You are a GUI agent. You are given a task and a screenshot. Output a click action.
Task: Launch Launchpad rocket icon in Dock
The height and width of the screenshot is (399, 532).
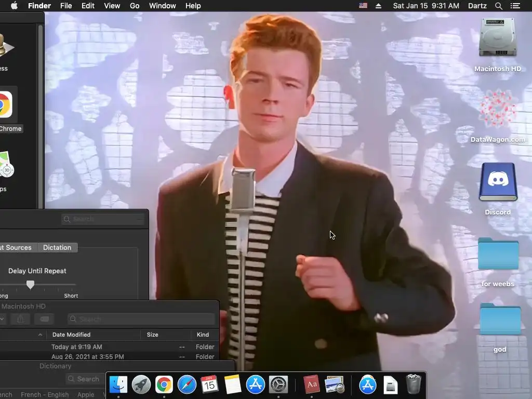[141, 385]
